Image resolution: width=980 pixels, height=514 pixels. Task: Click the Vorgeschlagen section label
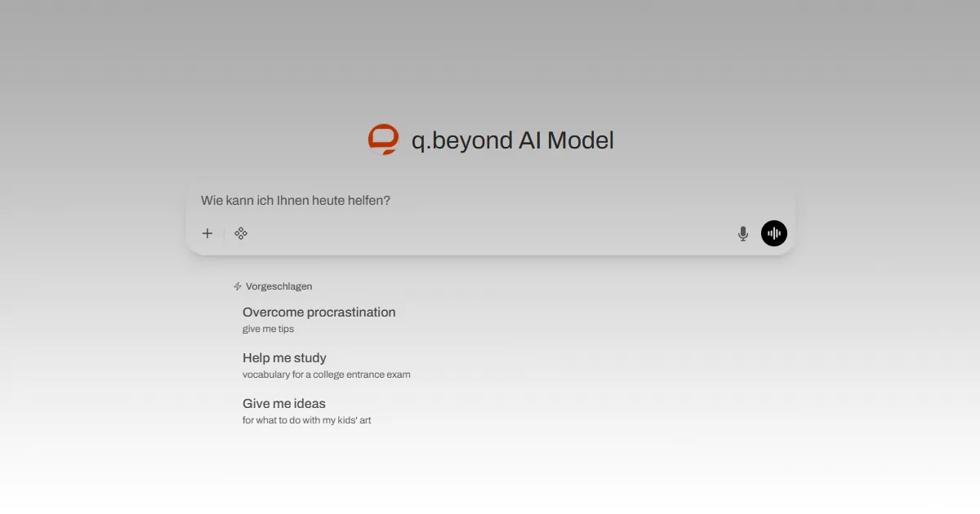(278, 286)
